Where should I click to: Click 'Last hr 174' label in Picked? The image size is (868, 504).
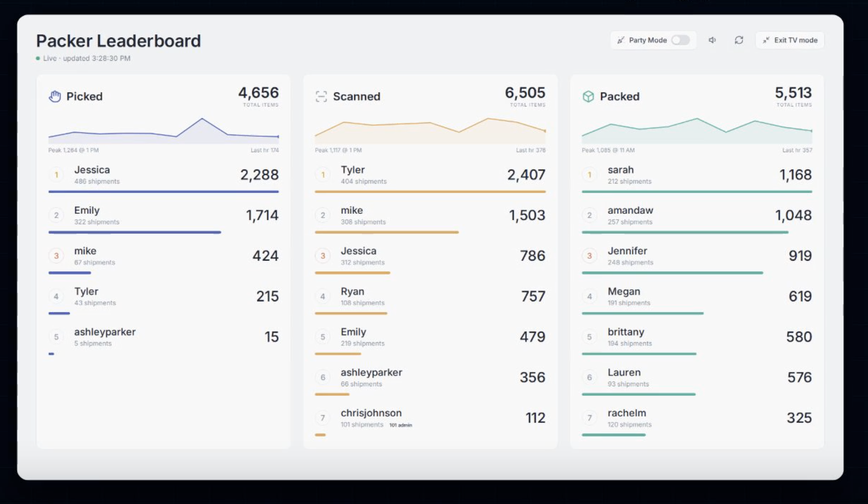pos(265,150)
